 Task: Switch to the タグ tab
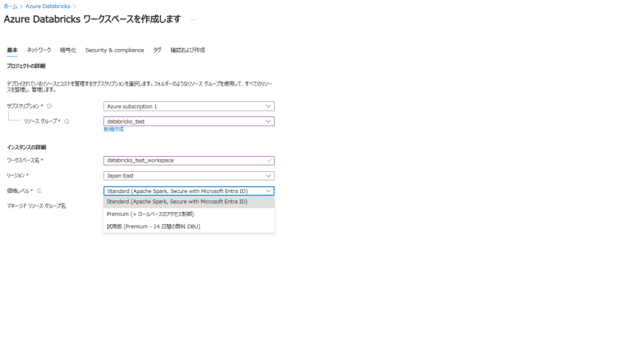tap(157, 50)
